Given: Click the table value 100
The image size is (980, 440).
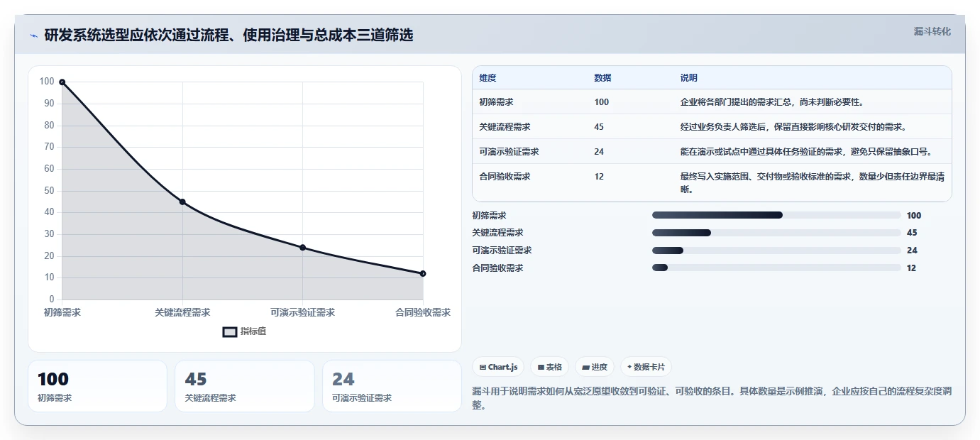Looking at the screenshot, I should (601, 102).
